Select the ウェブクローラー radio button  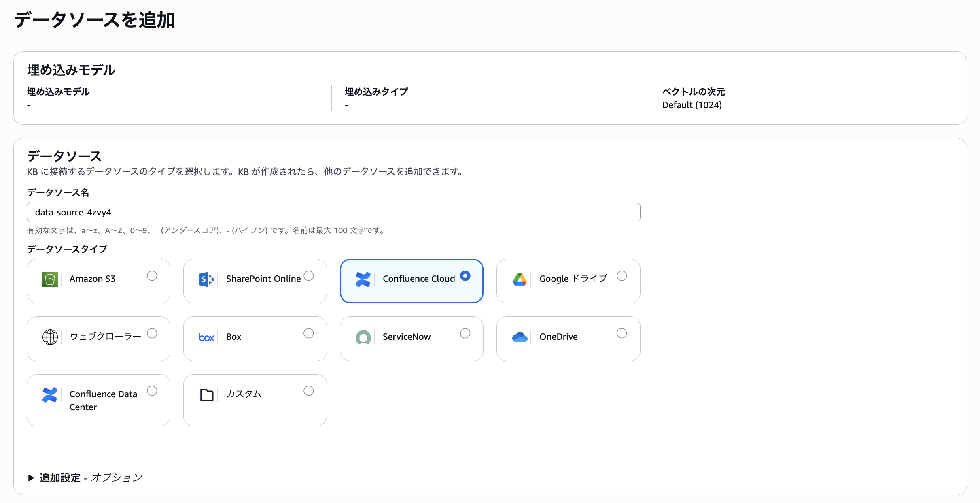[152, 333]
